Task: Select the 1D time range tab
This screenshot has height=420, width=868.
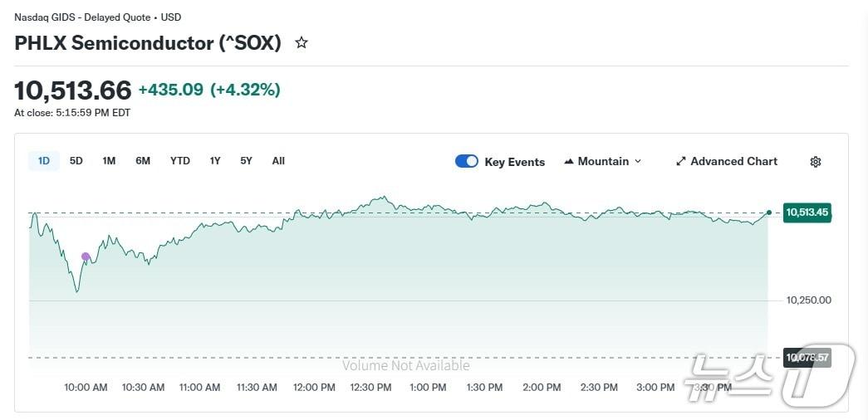Action: pos(44,161)
